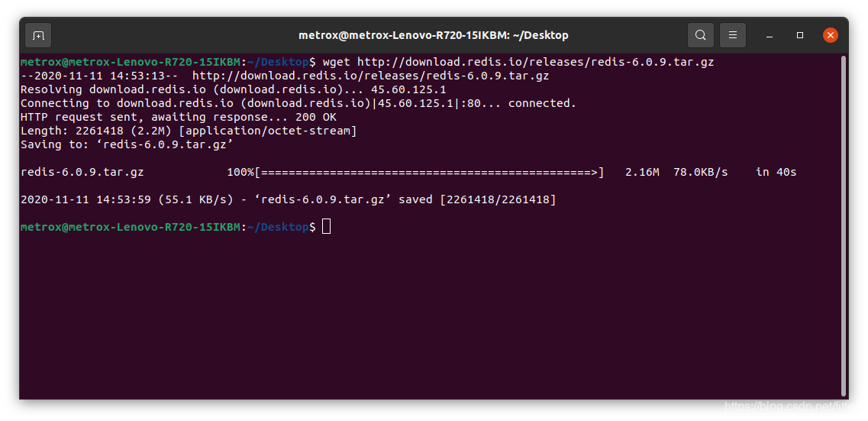Open a new terminal tab

pyautogui.click(x=38, y=35)
